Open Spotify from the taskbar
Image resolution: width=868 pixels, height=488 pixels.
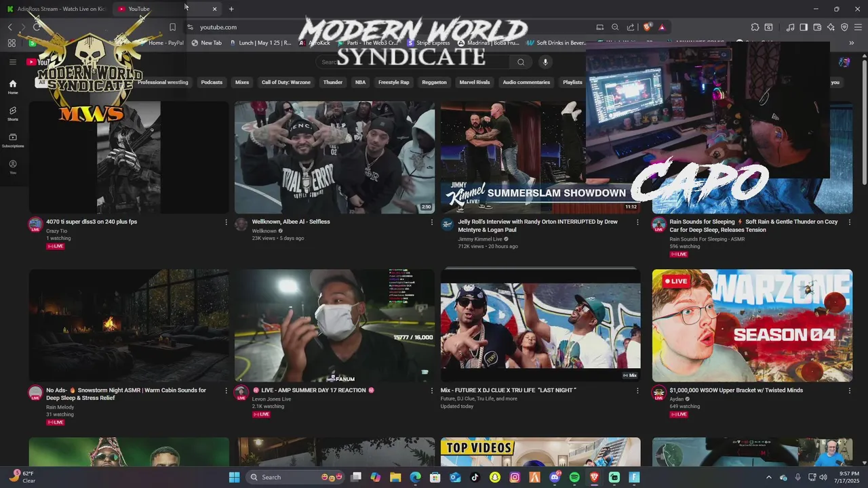point(574,477)
